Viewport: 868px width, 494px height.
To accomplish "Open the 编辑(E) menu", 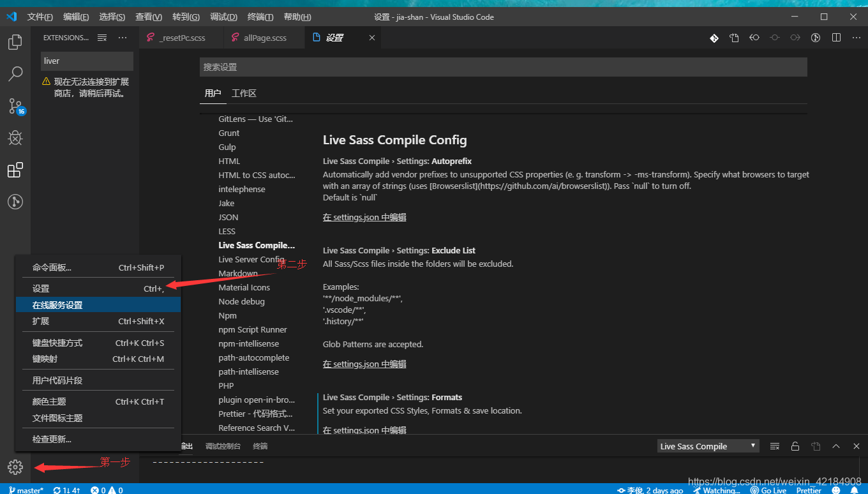I will tap(76, 17).
